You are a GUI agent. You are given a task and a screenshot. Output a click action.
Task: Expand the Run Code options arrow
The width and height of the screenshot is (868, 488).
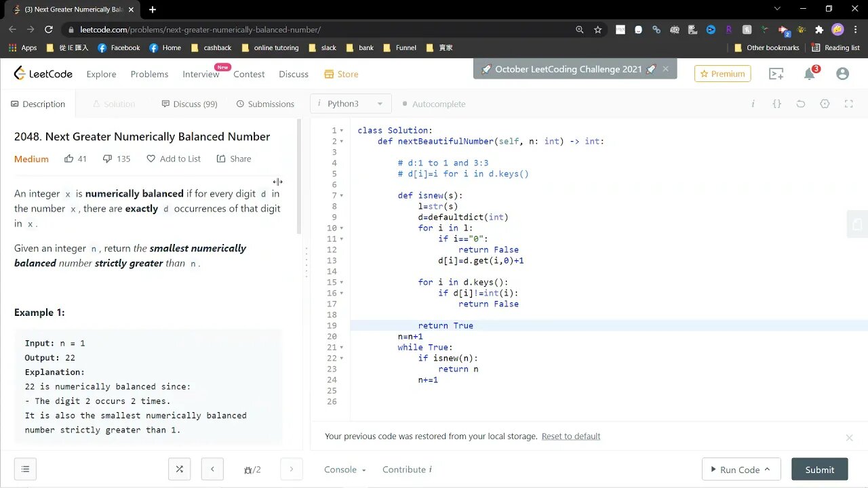tap(767, 469)
